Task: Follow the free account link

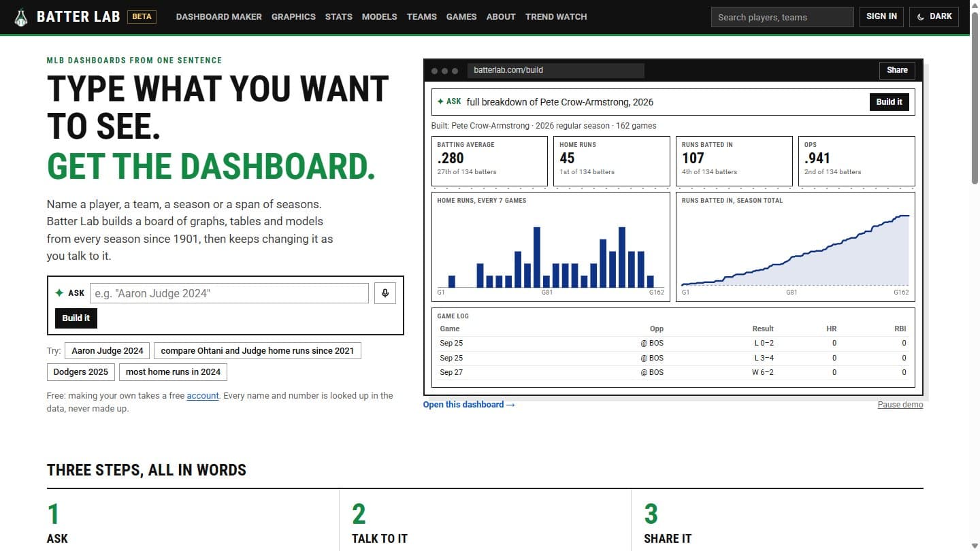Action: 203,395
